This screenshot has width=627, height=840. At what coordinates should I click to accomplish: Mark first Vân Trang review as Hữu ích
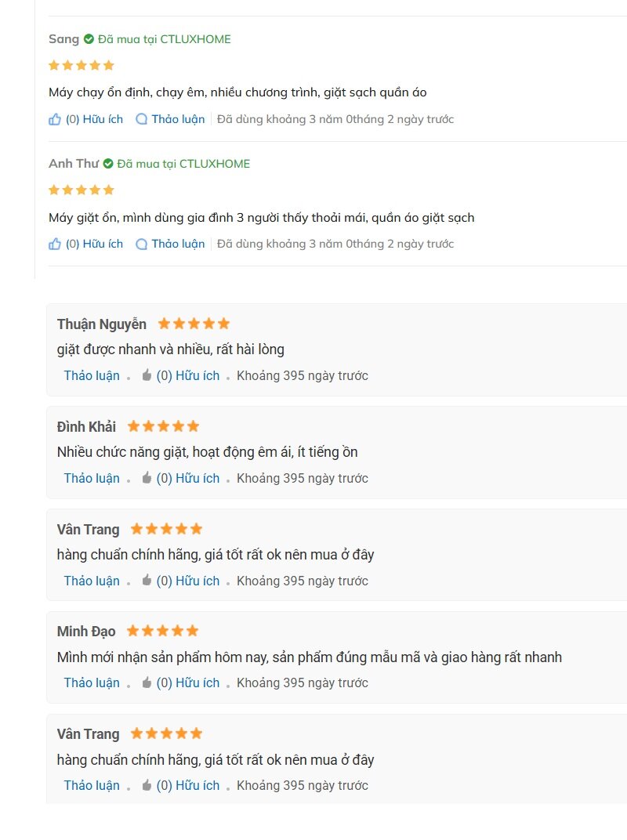pos(187,581)
